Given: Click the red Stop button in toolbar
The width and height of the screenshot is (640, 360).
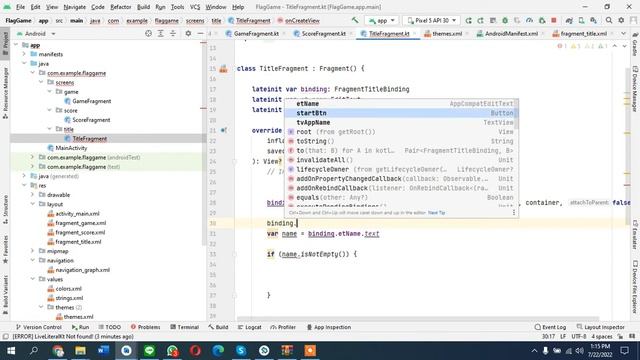Looking at the screenshot, I should coord(554,20).
